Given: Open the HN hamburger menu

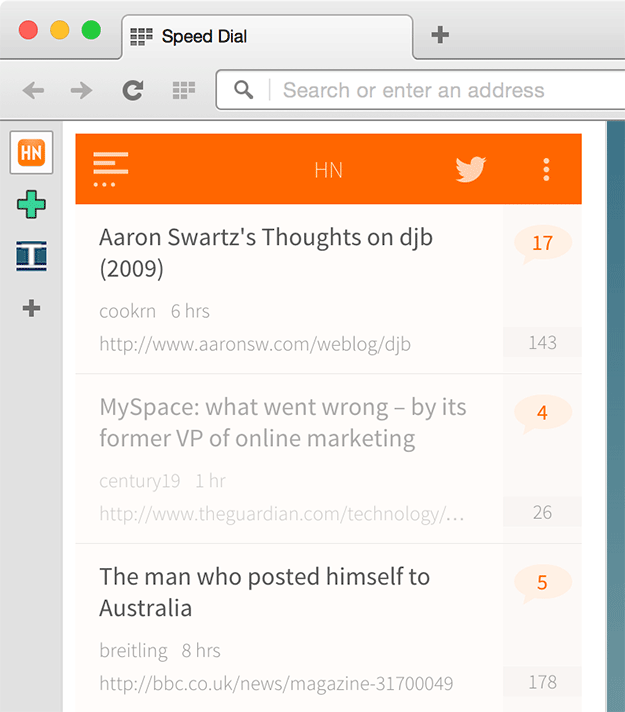Looking at the screenshot, I should coord(110,169).
